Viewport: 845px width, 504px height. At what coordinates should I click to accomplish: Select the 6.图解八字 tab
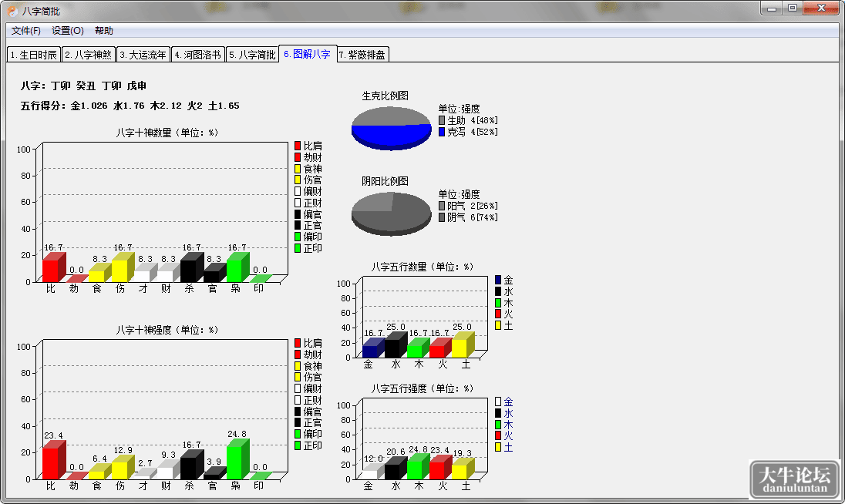(x=308, y=54)
